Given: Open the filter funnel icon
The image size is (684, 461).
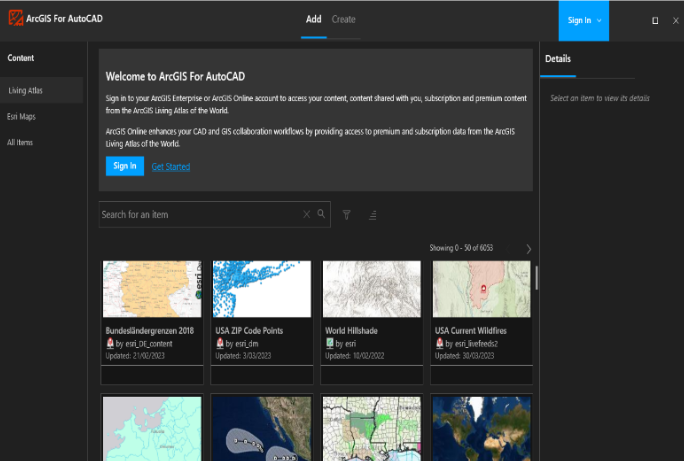Looking at the screenshot, I should [347, 214].
